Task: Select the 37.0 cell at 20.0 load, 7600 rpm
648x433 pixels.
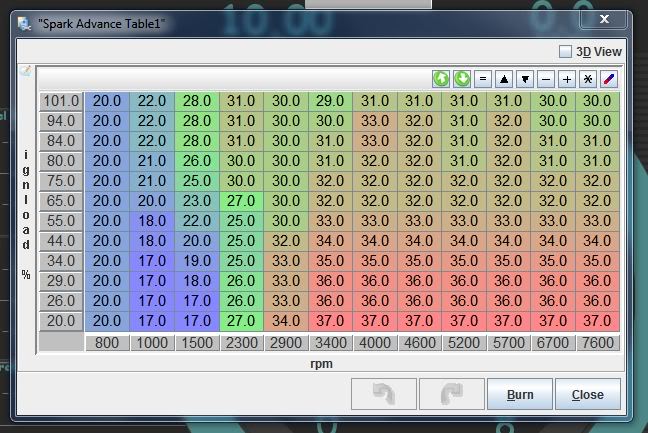Action: 597,321
